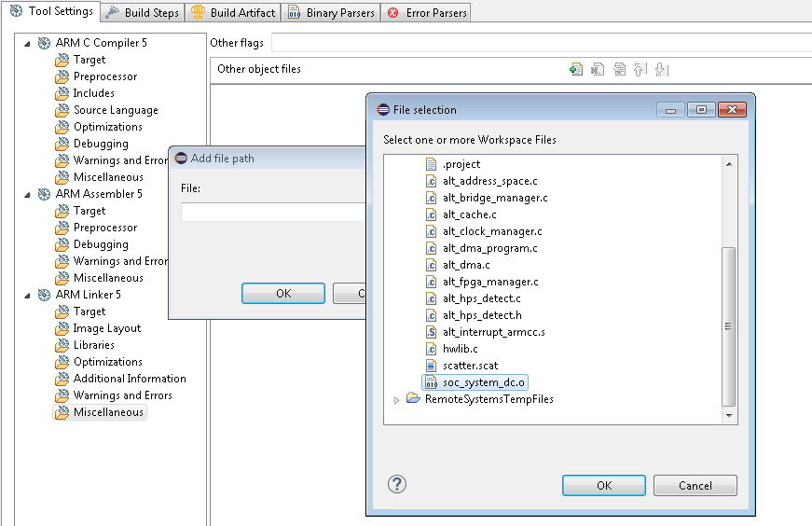Click the Add object file icon

576,69
